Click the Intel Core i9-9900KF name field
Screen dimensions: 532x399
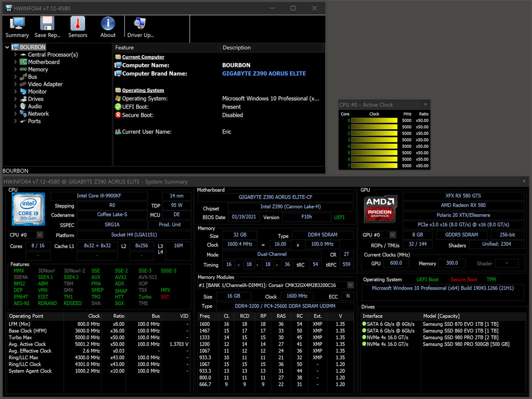[99, 196]
